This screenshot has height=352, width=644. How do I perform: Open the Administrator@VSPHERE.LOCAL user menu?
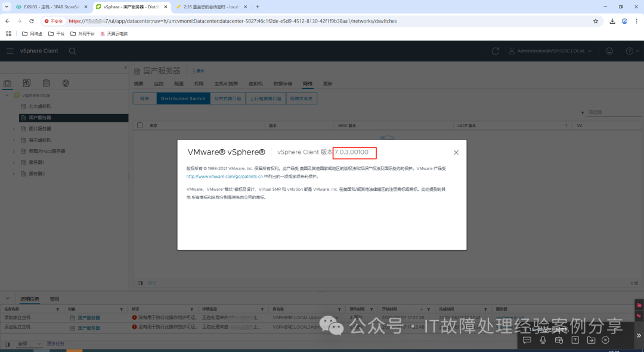click(x=550, y=51)
